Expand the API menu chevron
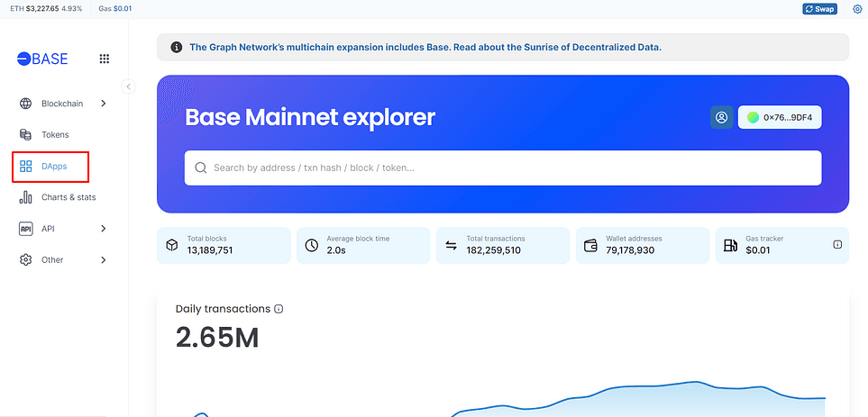This screenshot has height=417, width=868. 104,229
